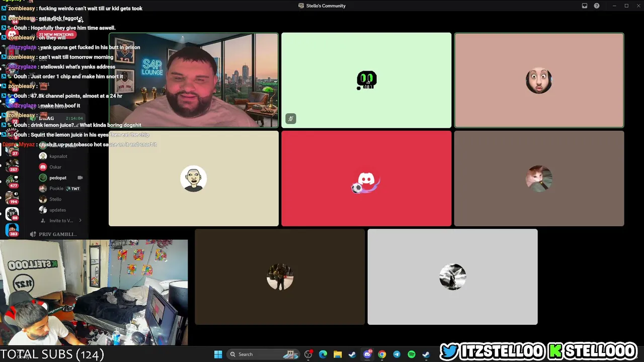Open Discord taskbar icon with 9+ badge

coord(367,354)
